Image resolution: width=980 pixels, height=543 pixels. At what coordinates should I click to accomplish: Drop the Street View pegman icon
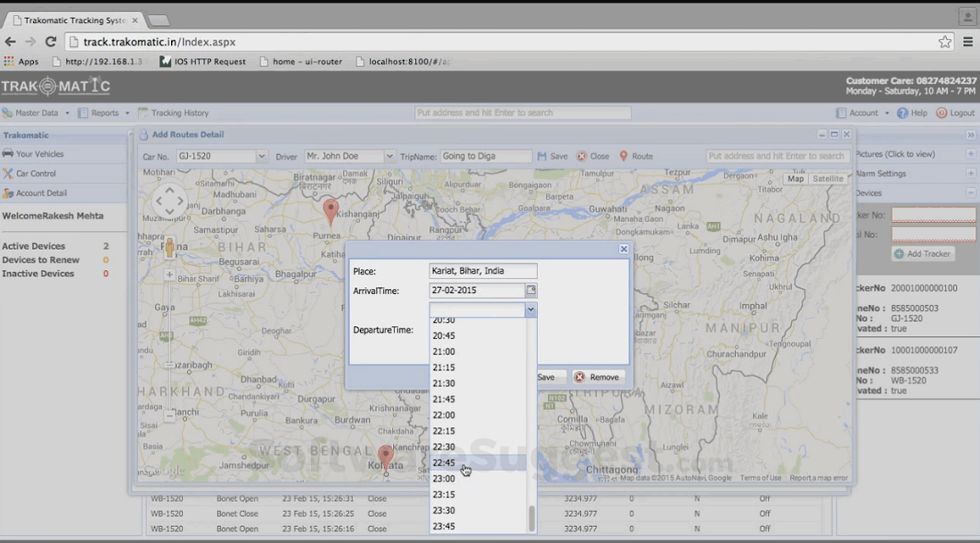pos(169,246)
